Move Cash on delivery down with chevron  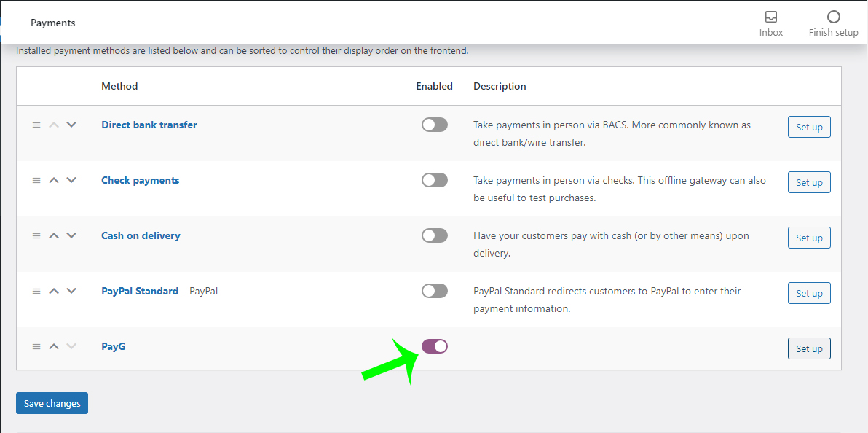tap(71, 235)
